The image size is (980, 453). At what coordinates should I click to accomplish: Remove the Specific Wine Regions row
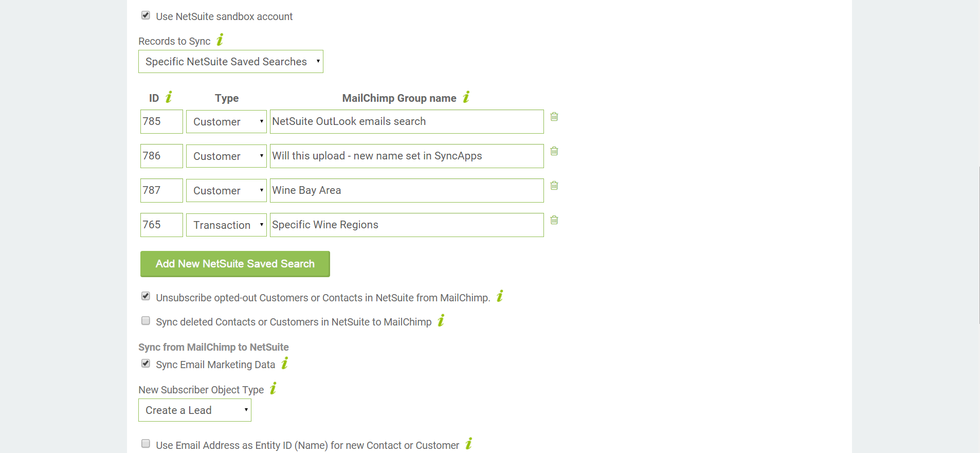click(x=554, y=220)
